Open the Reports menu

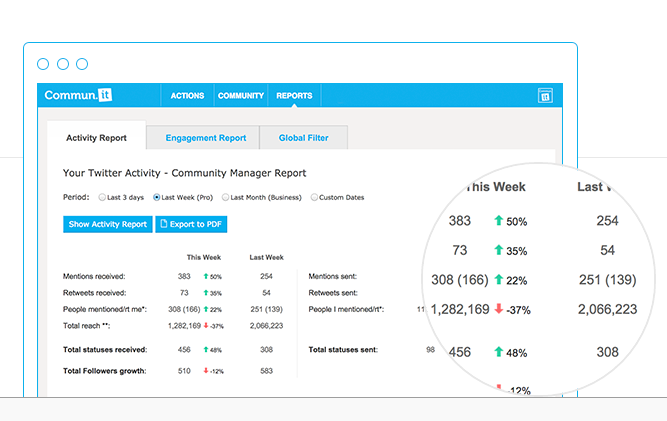point(294,96)
